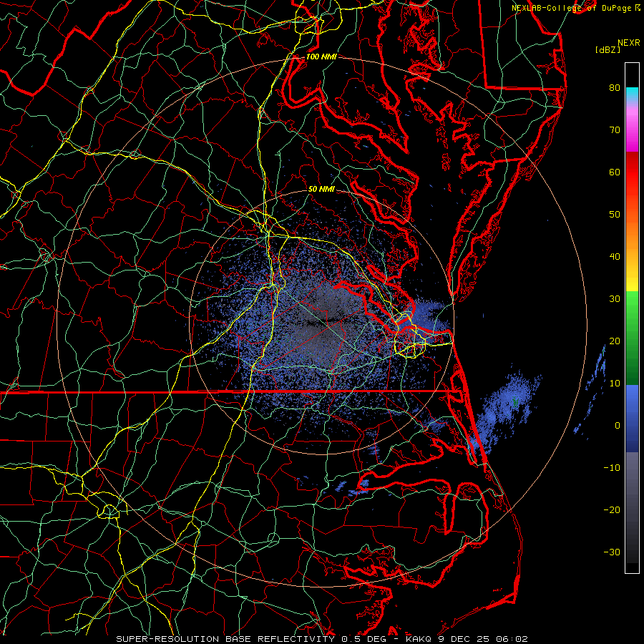Screen dimensions: 644x644
Task: Select the "70" value on dBZ scale
Action: click(x=615, y=130)
